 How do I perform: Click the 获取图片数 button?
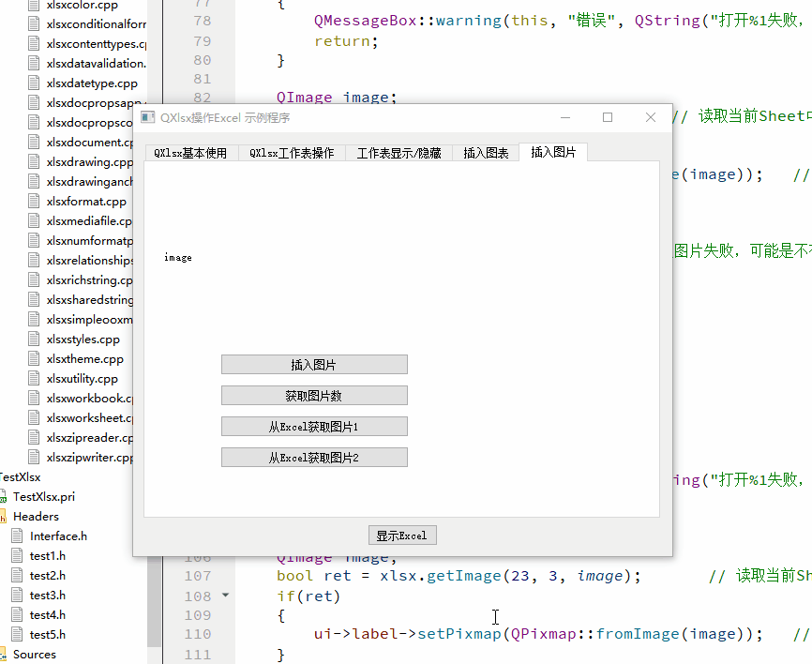tap(314, 395)
